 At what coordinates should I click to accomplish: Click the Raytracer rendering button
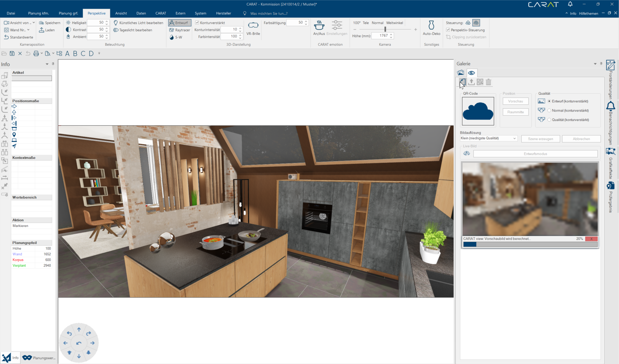(x=180, y=30)
